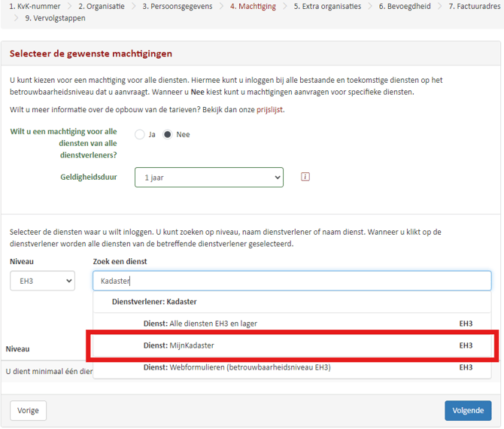Viewport: 504px width, 429px height.
Task: Choose 'Alle diensten EH3 en lager' option
Action: (x=292, y=324)
